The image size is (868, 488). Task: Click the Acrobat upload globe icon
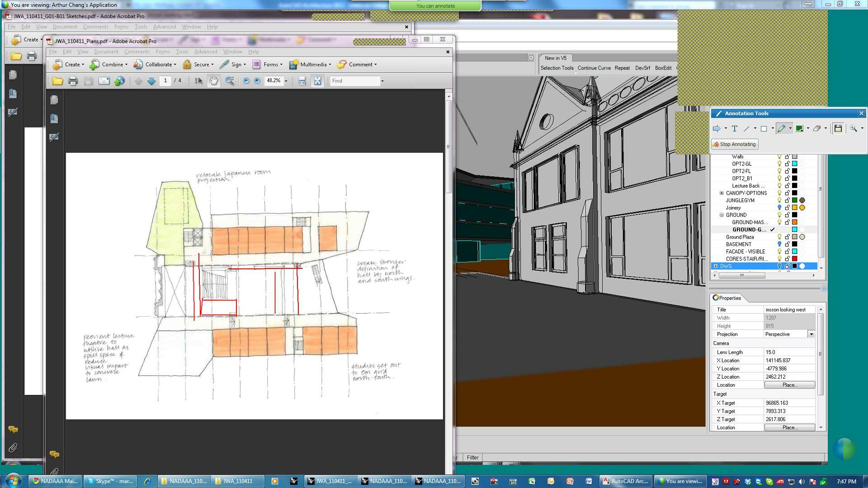[x=119, y=81]
